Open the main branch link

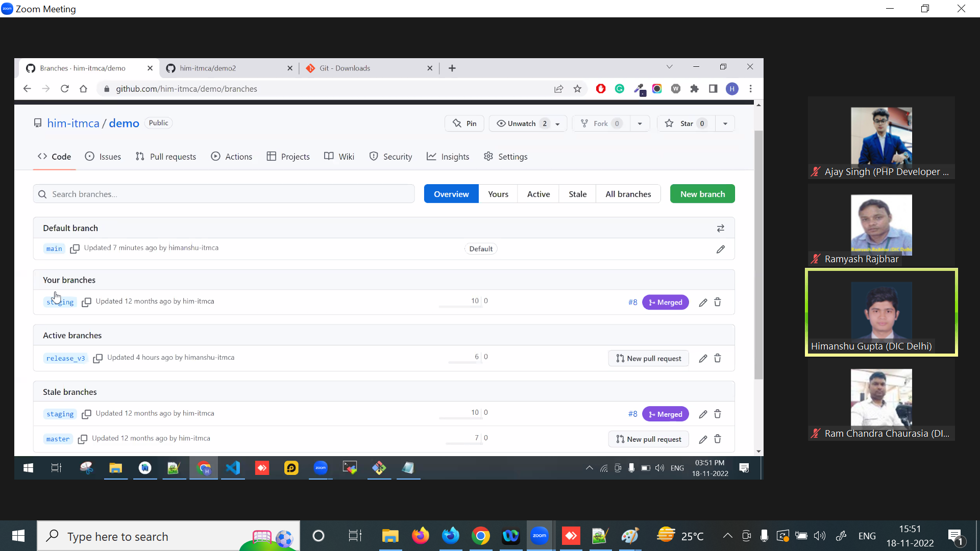(54, 249)
